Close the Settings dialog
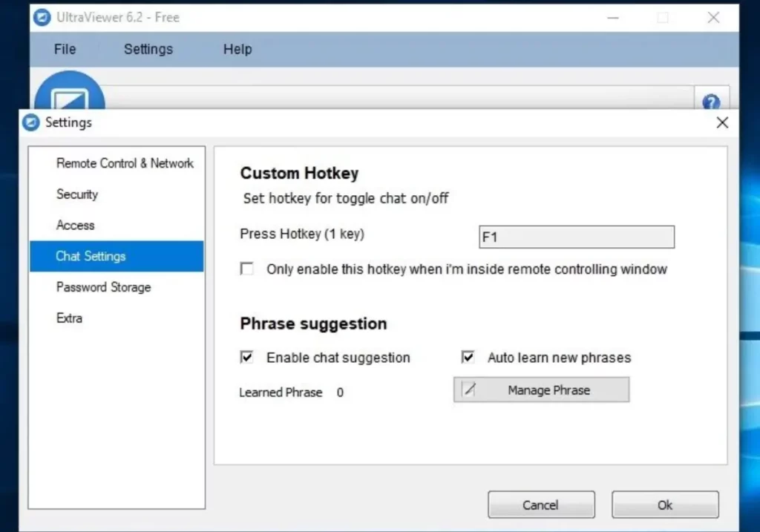 pos(722,122)
